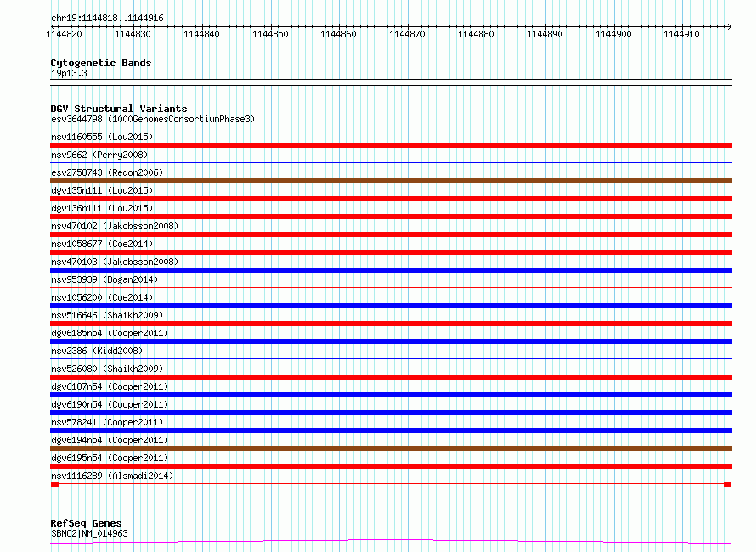Open variant dgv6194n54 (Cooper2011)
Image resolution: width=756 pixels, height=552 pixels.
(110, 440)
